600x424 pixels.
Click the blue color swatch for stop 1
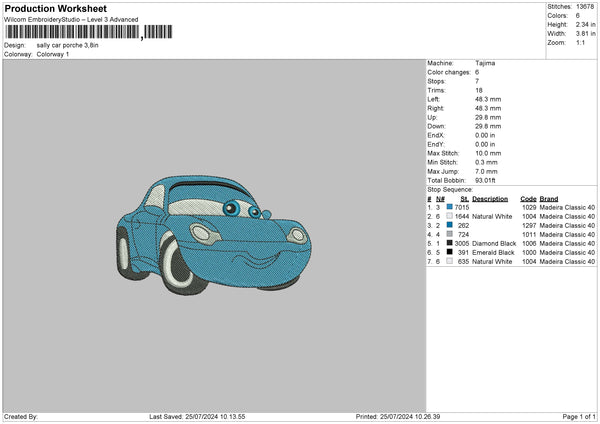pyautogui.click(x=452, y=206)
